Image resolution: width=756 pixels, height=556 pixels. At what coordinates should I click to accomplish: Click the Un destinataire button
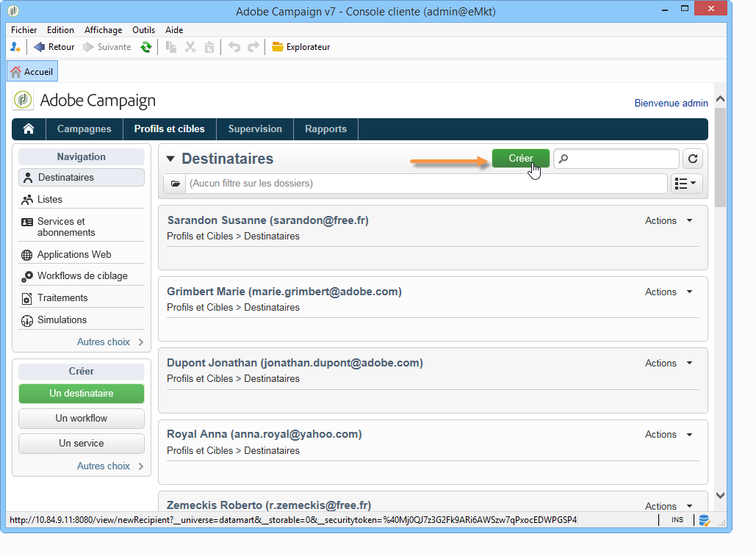click(x=81, y=393)
